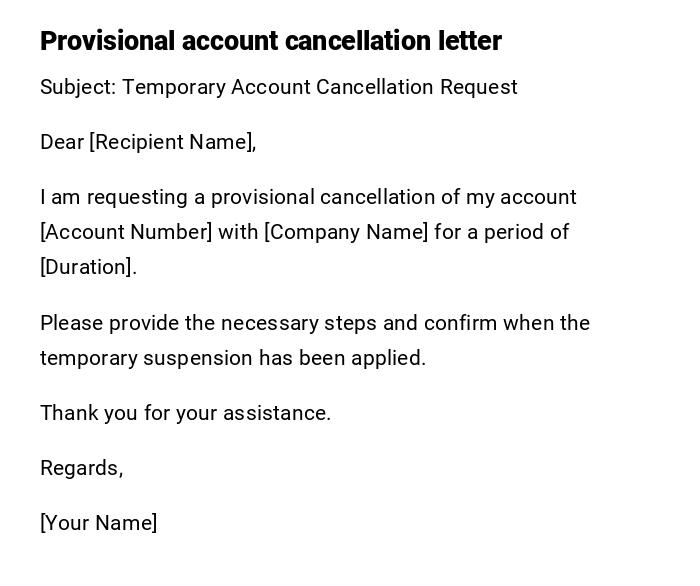Click the [Account Number] placeholder
The width and height of the screenshot is (700, 586).
pyautogui.click(x=126, y=232)
